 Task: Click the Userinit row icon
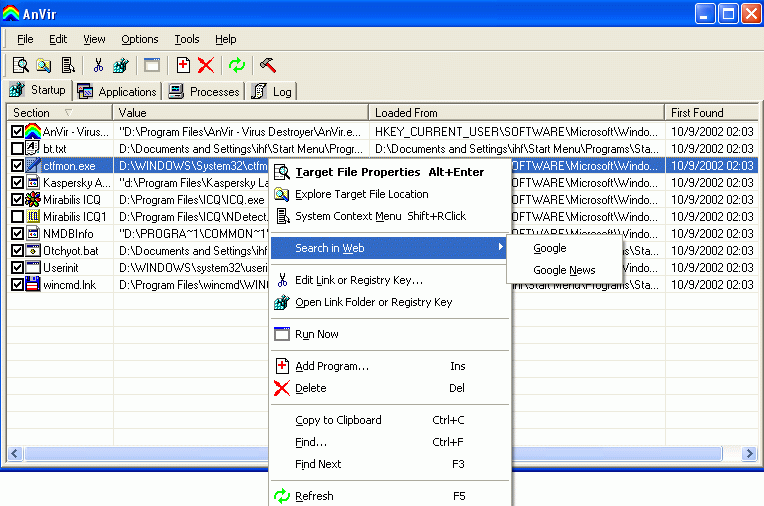(33, 268)
